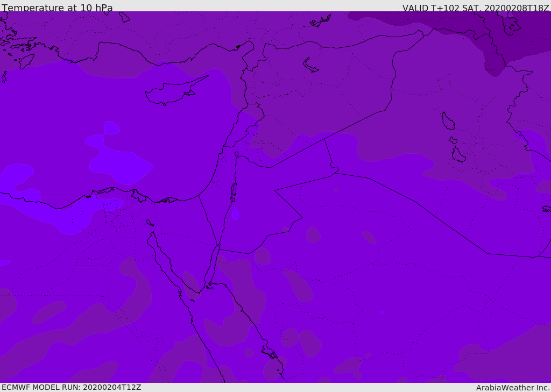This screenshot has width=551, height=392.
Task: Click the 'Temperature at 10 hPa' title text
Action: click(57, 8)
